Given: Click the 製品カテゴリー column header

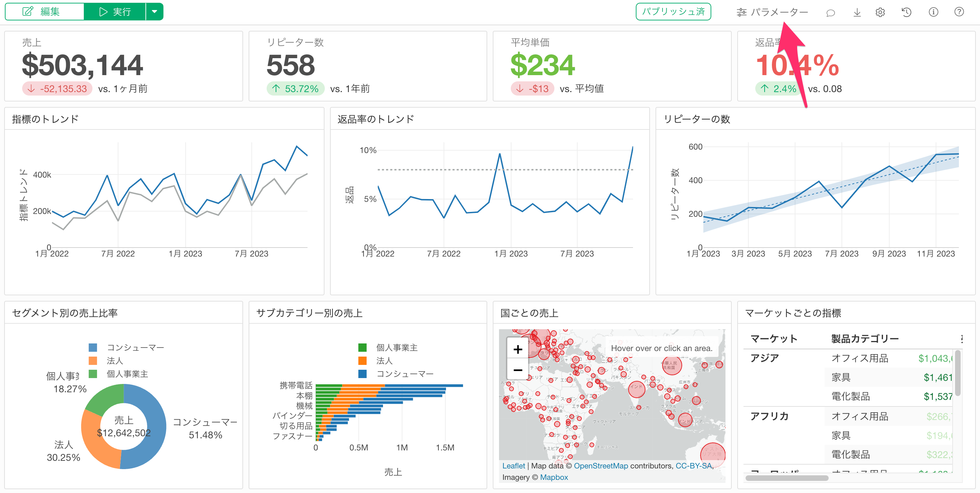Looking at the screenshot, I should pos(865,339).
